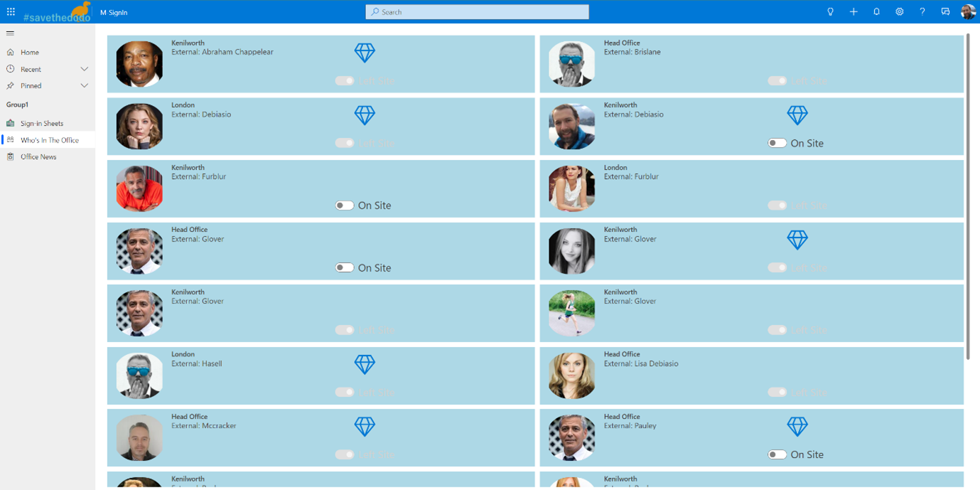The image size is (980, 490).
Task: Click the "External: Abraham Chappelear" text
Action: 222,52
